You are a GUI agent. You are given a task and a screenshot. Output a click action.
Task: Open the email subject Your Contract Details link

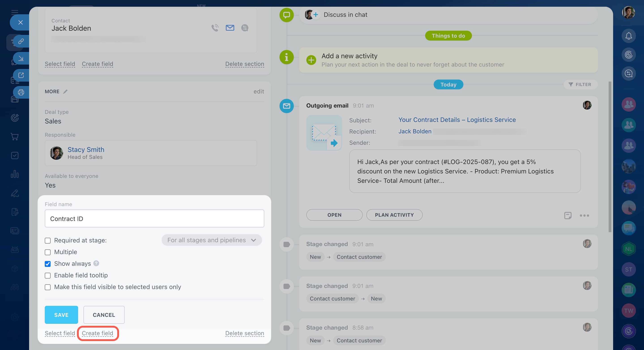(457, 120)
